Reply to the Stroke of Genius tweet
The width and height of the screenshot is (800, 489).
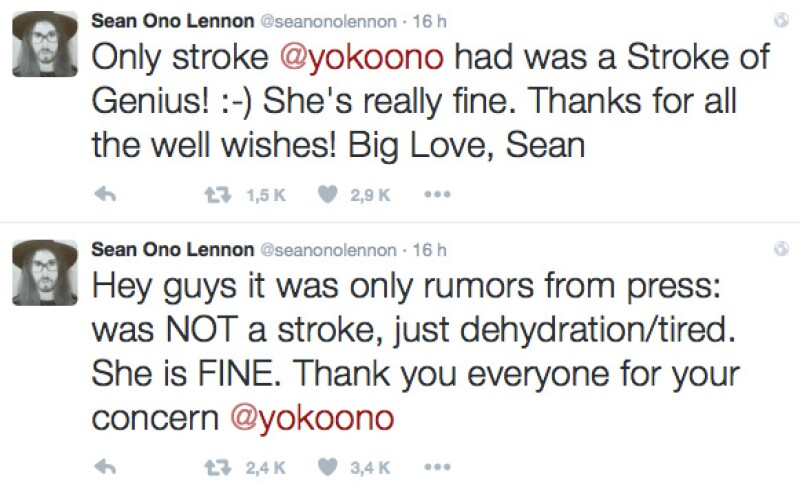(106, 194)
